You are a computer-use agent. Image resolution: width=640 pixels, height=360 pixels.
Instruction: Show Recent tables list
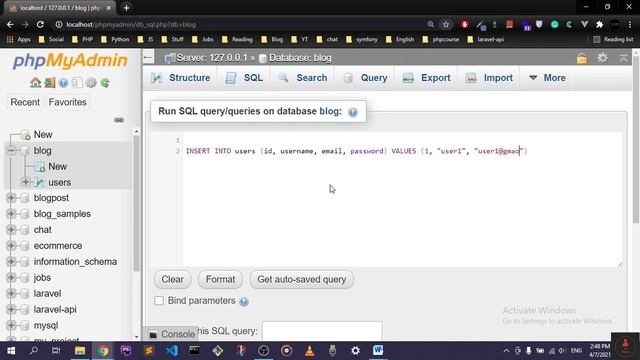25,102
